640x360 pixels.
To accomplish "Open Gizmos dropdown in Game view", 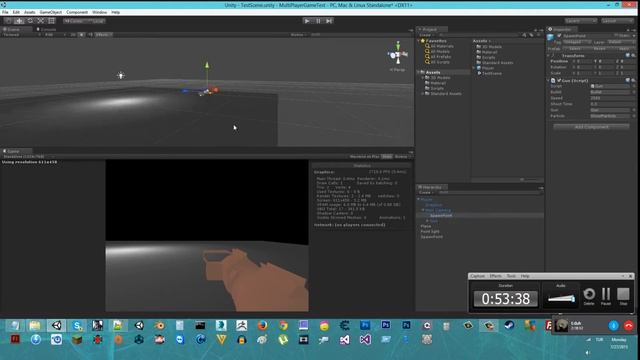I will (402, 157).
